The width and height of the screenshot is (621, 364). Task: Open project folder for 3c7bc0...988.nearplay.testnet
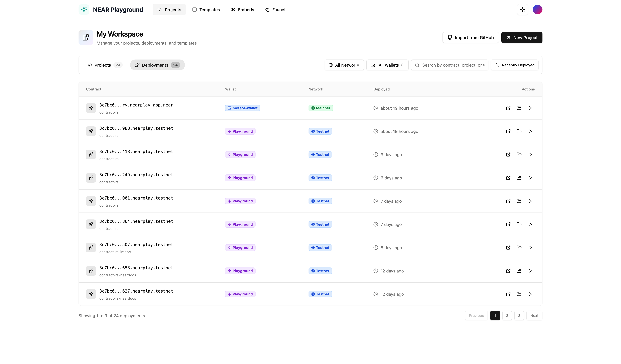point(519,131)
